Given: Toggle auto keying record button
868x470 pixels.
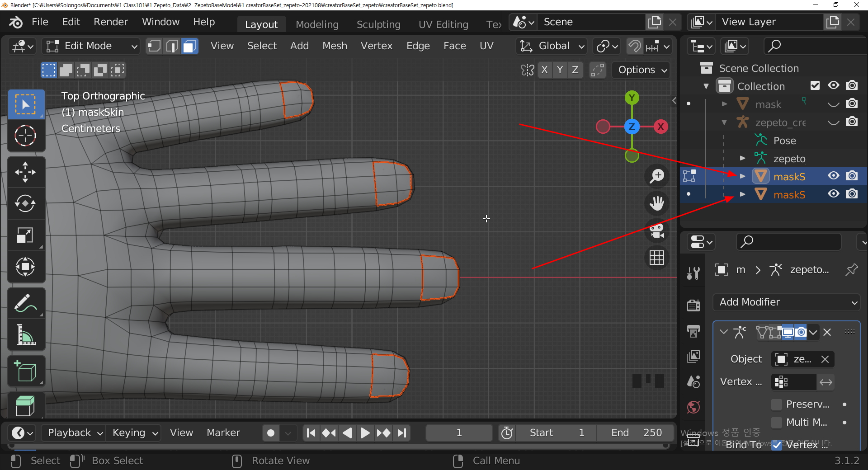Looking at the screenshot, I should pos(271,433).
